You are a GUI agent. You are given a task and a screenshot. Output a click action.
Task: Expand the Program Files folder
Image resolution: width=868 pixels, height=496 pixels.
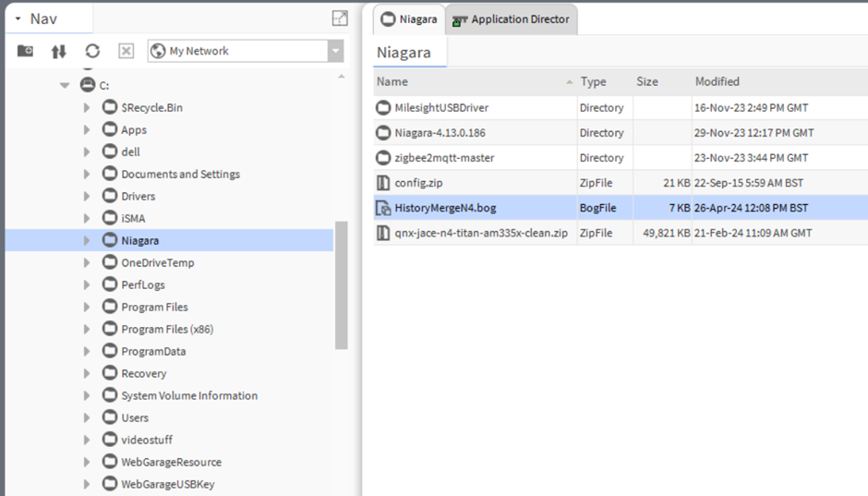(x=88, y=307)
